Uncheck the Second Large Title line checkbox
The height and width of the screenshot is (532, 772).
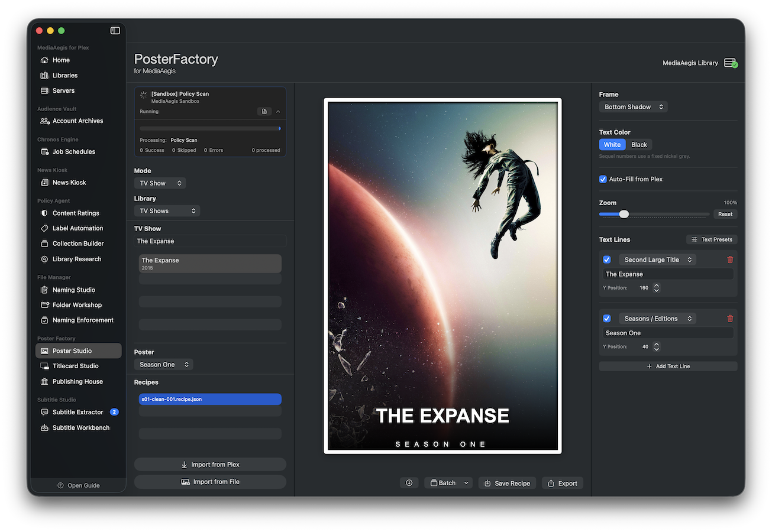click(x=606, y=260)
